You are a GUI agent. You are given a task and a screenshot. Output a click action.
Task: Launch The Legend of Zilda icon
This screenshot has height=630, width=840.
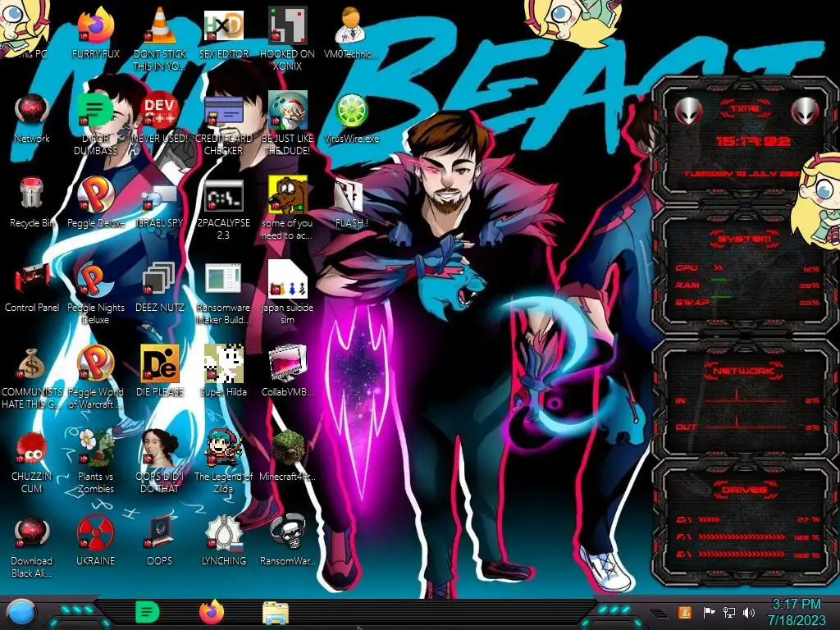coord(223,447)
